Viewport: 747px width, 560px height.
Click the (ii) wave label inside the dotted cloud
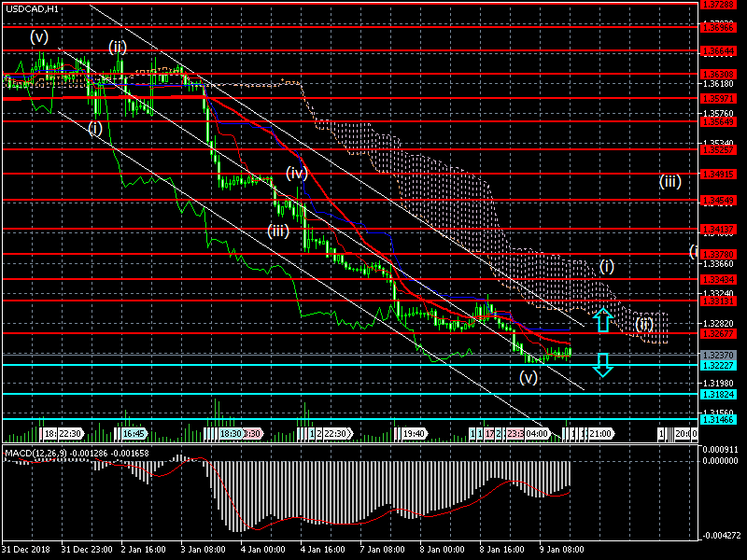[x=644, y=324]
